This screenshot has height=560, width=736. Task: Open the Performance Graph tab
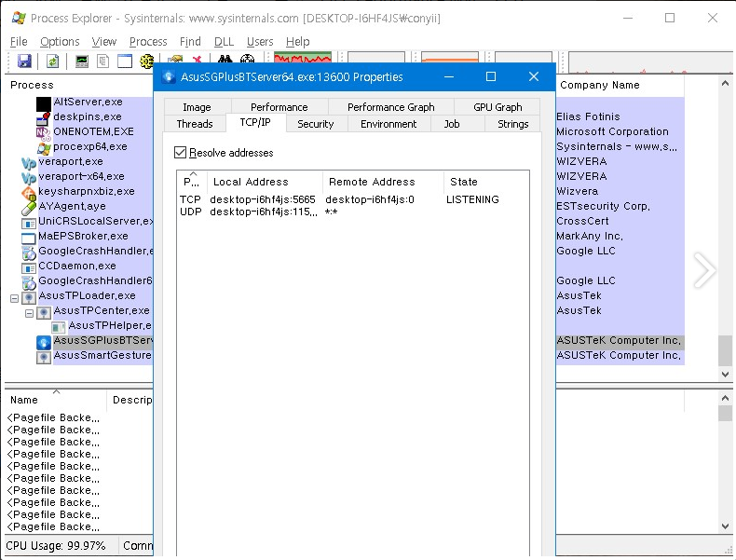point(390,107)
